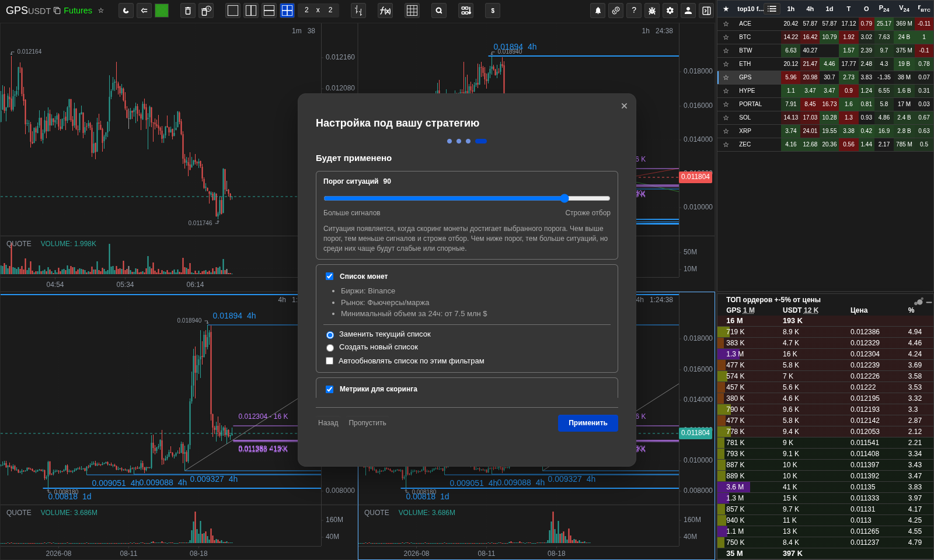Sort watchlist by the P24 column

[884, 9]
